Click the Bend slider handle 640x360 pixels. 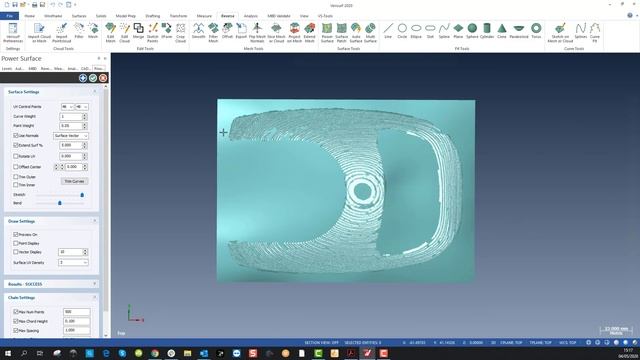coord(60,203)
